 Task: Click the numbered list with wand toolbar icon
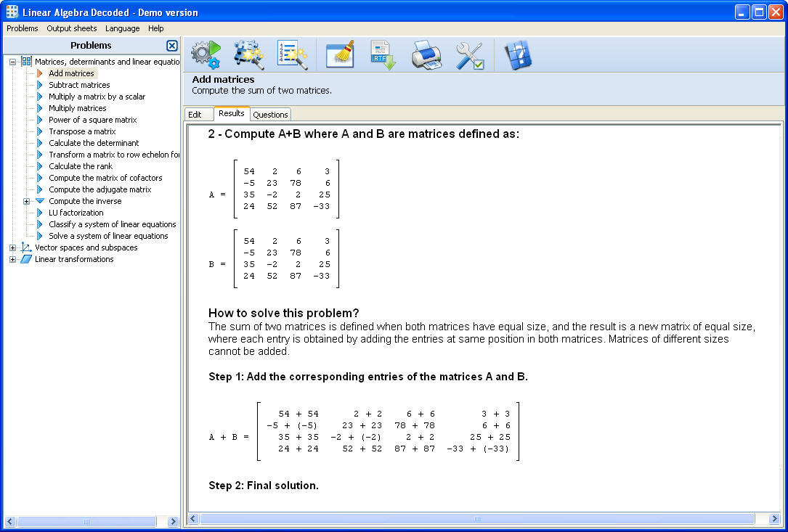point(293,54)
